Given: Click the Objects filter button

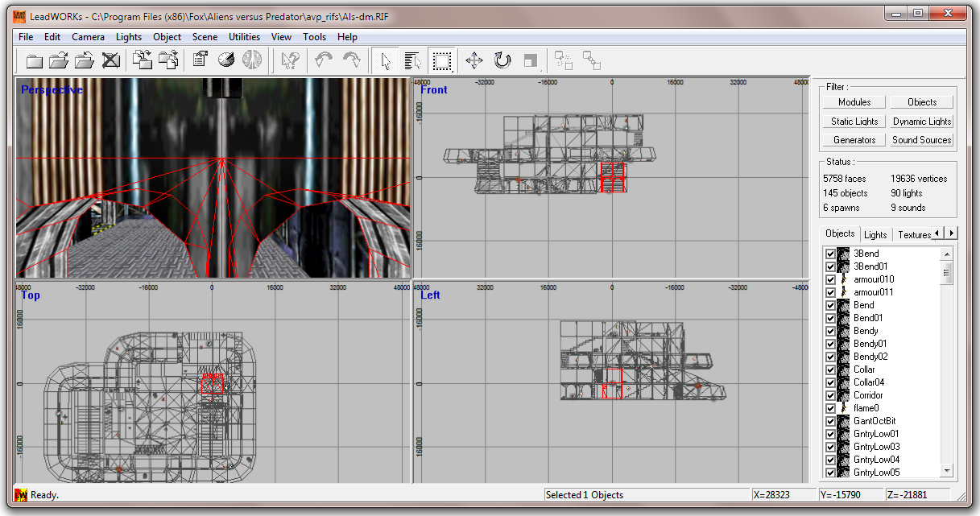Looking at the screenshot, I should pyautogui.click(x=922, y=102).
